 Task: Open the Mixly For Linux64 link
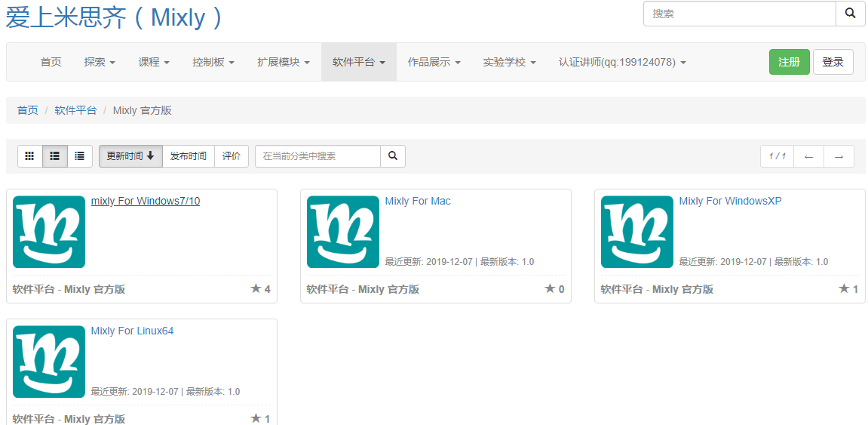coord(132,331)
